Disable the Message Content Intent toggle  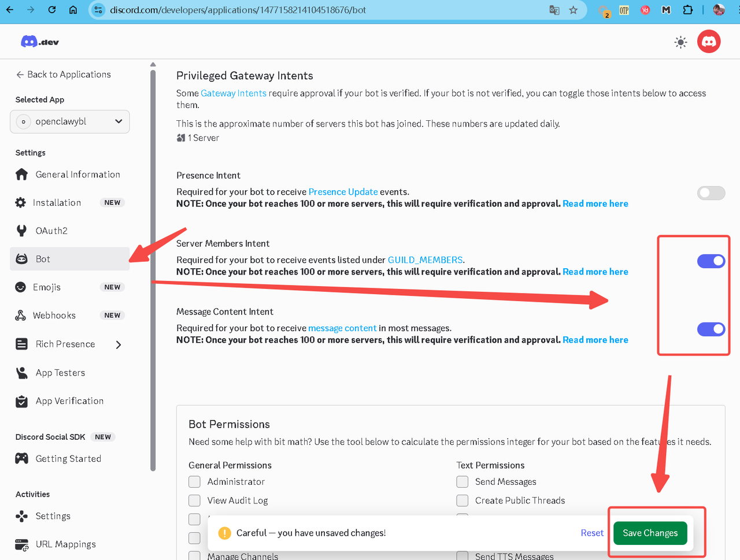pyautogui.click(x=711, y=329)
